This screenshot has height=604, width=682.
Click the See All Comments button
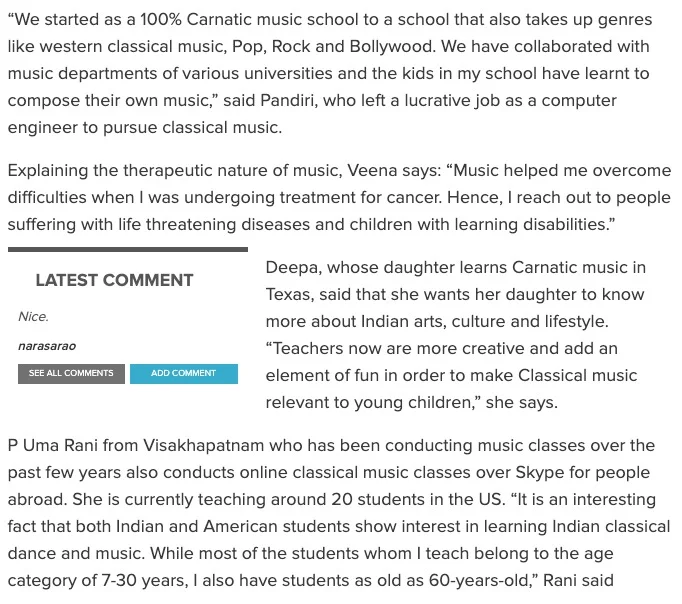[71, 373]
